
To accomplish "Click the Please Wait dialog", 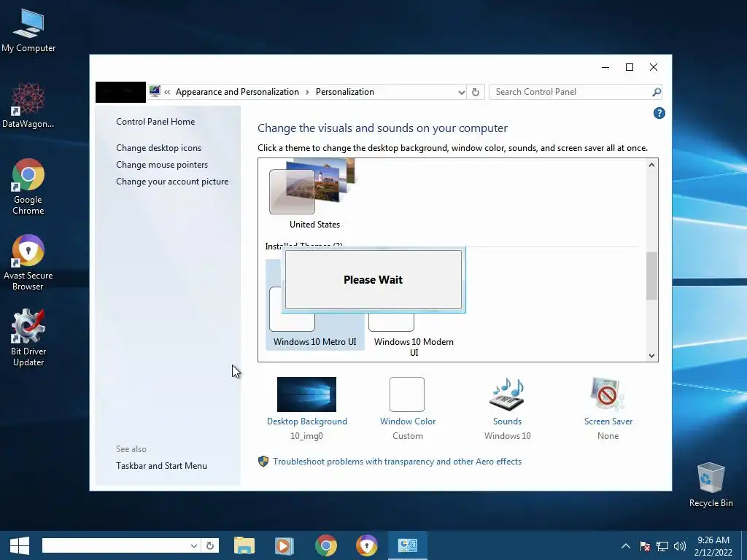I will (x=373, y=279).
